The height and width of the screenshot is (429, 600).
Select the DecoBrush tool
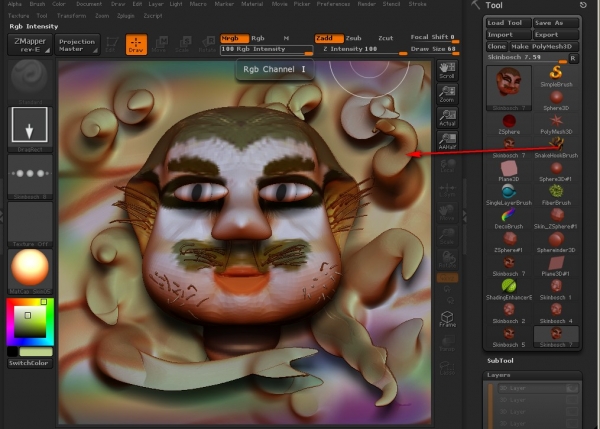[509, 215]
